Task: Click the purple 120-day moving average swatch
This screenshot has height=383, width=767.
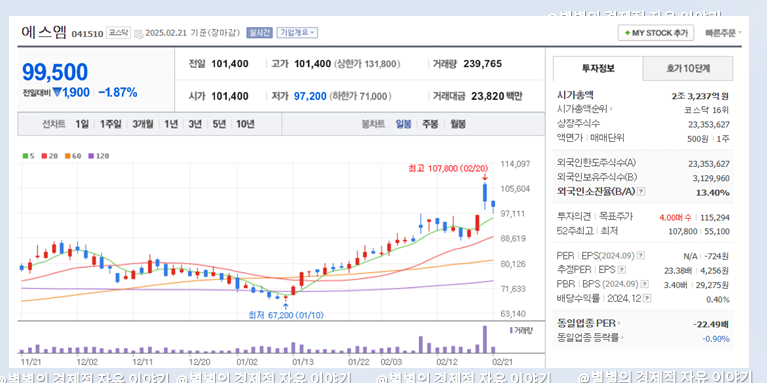Action: (x=91, y=156)
